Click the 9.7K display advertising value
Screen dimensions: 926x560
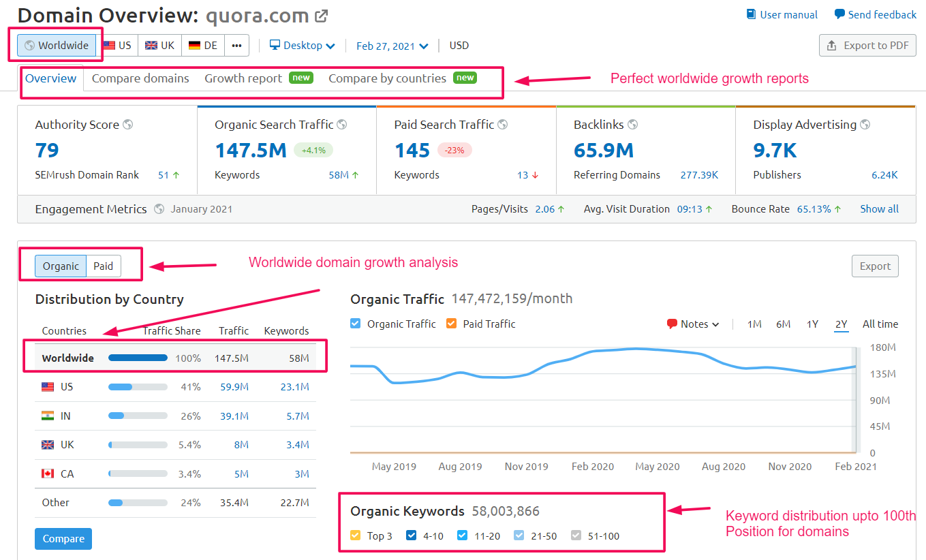click(775, 150)
